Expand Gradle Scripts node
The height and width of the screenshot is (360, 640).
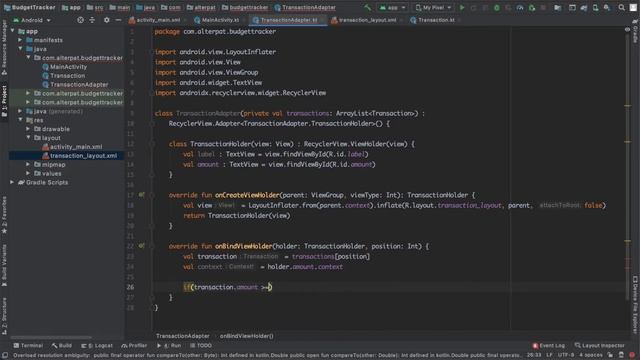coord(13,182)
